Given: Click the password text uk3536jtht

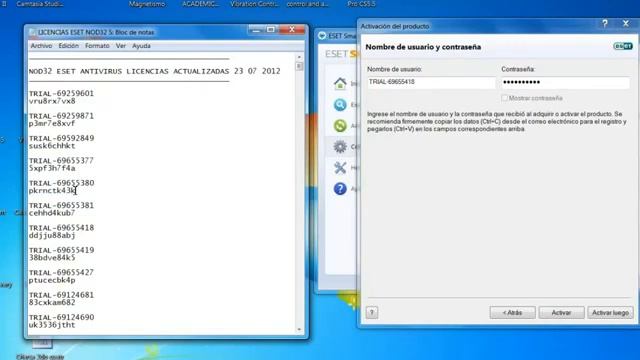Looking at the screenshot, I should click(x=52, y=325).
